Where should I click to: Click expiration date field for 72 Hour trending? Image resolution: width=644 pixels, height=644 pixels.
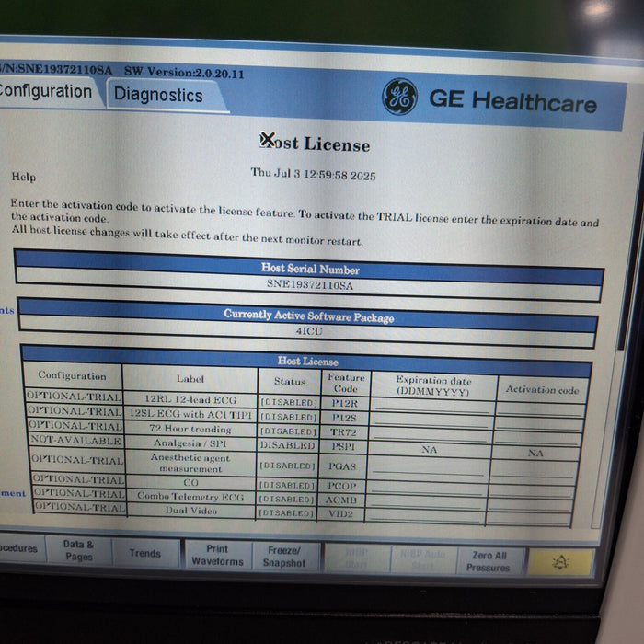tap(430, 434)
